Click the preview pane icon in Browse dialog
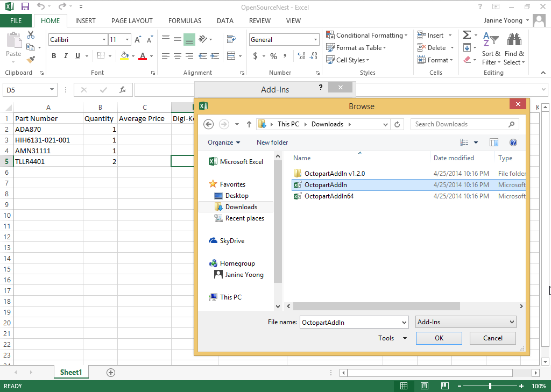This screenshot has height=392, width=551. [x=494, y=142]
